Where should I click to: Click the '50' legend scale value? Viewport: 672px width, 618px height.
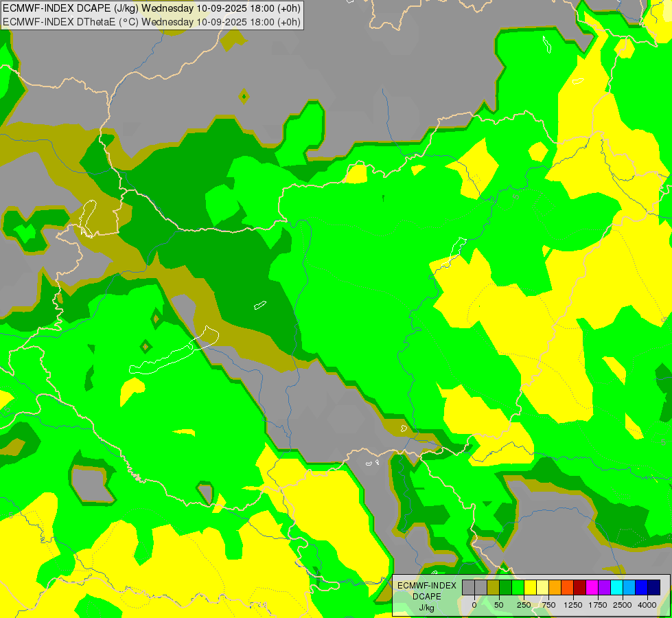499,605
